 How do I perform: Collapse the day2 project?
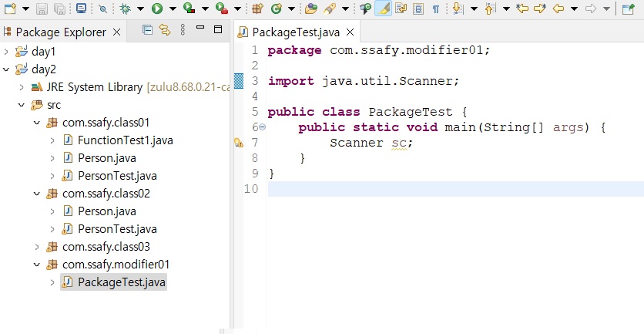point(5,69)
